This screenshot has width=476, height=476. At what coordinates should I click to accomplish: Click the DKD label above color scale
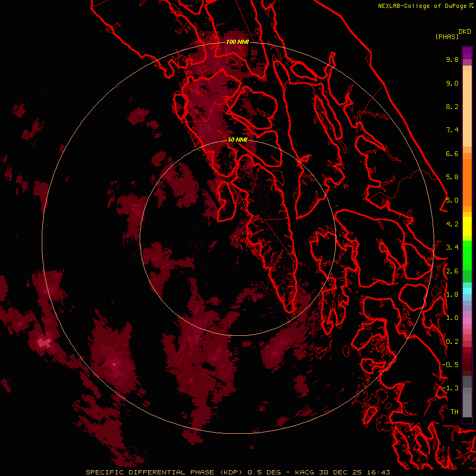tap(465, 32)
